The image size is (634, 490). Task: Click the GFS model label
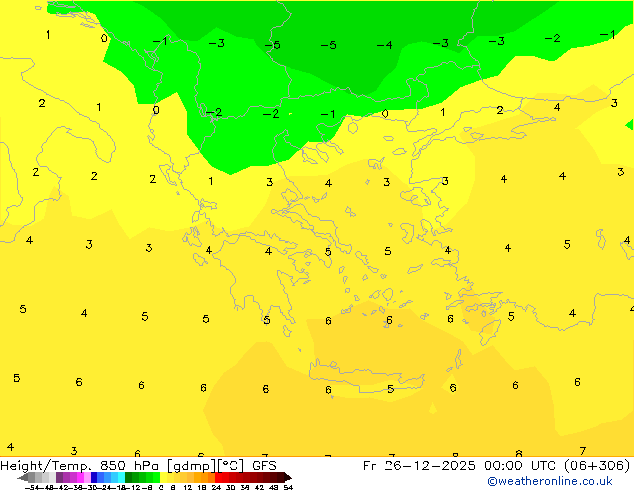click(264, 466)
